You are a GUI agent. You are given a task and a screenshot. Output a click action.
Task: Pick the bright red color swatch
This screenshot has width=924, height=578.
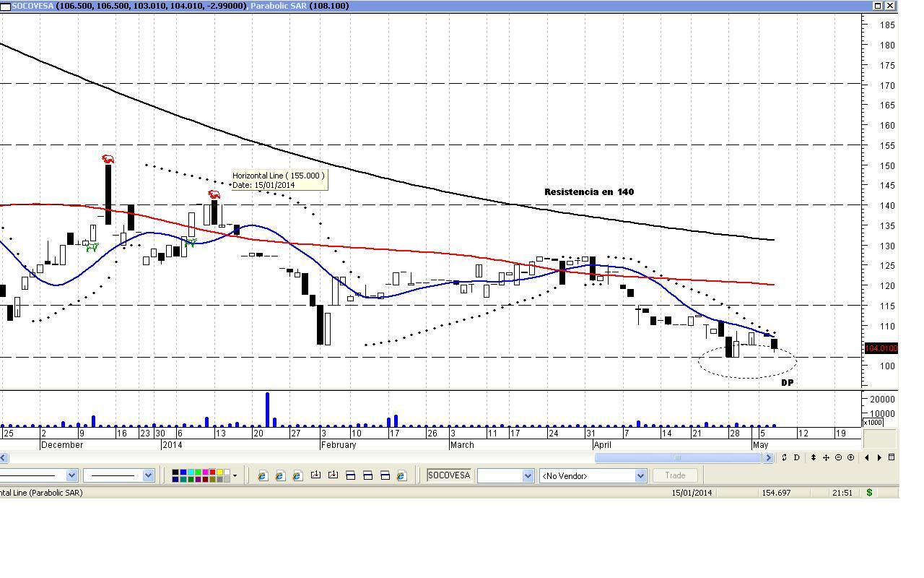pos(212,473)
